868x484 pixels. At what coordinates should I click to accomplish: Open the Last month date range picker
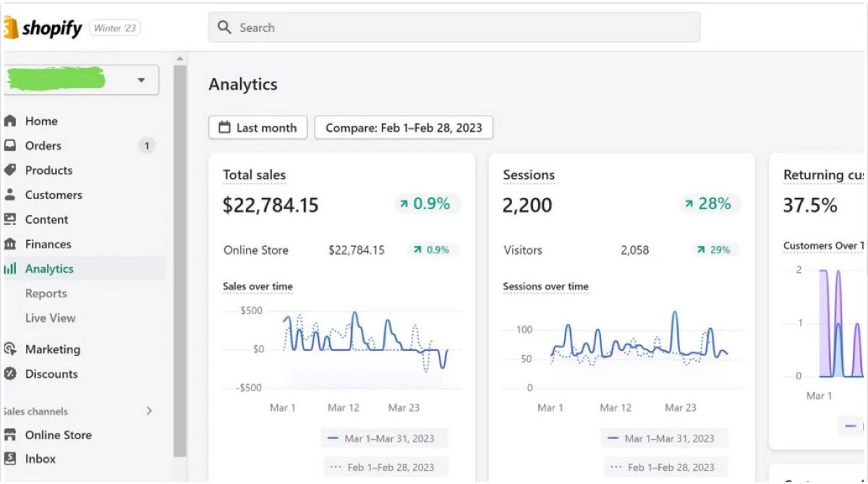coord(258,127)
